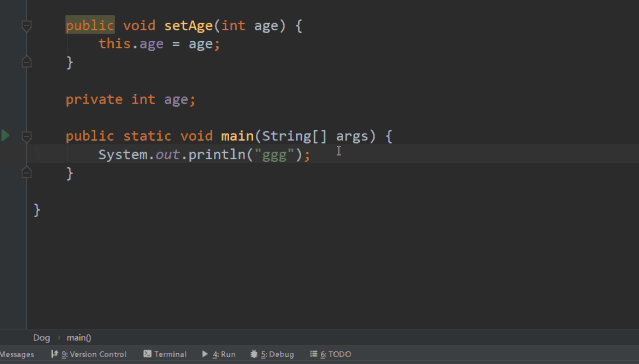The width and height of the screenshot is (639, 364).
Task: Click Terminal icon in bottom bar
Action: 147,354
